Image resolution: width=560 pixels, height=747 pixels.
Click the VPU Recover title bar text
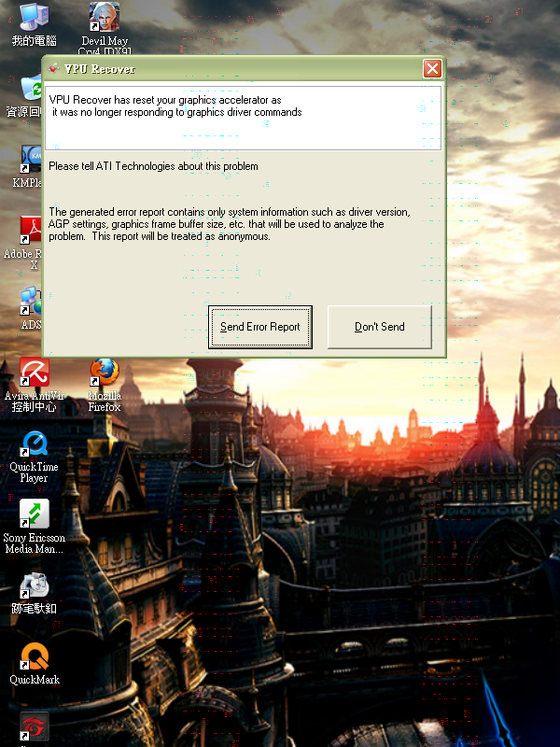pos(100,69)
